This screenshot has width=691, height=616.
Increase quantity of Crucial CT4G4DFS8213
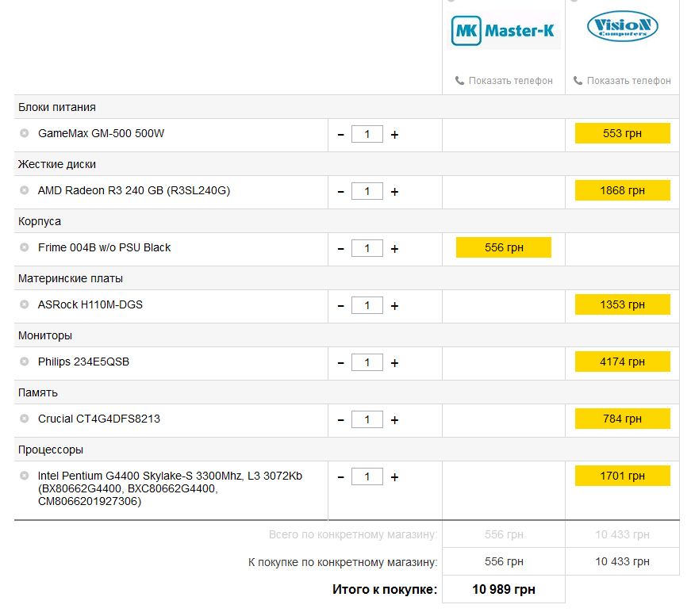pos(394,420)
